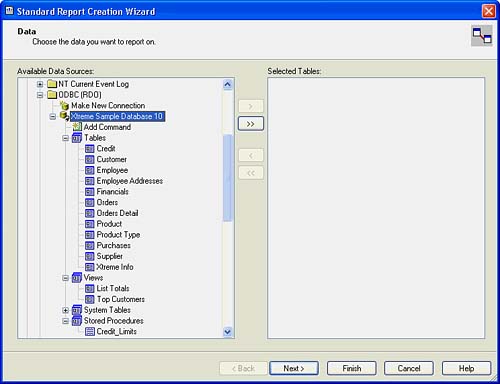Click the Next > button
Screen dimensions: 500x384
[x=294, y=368]
